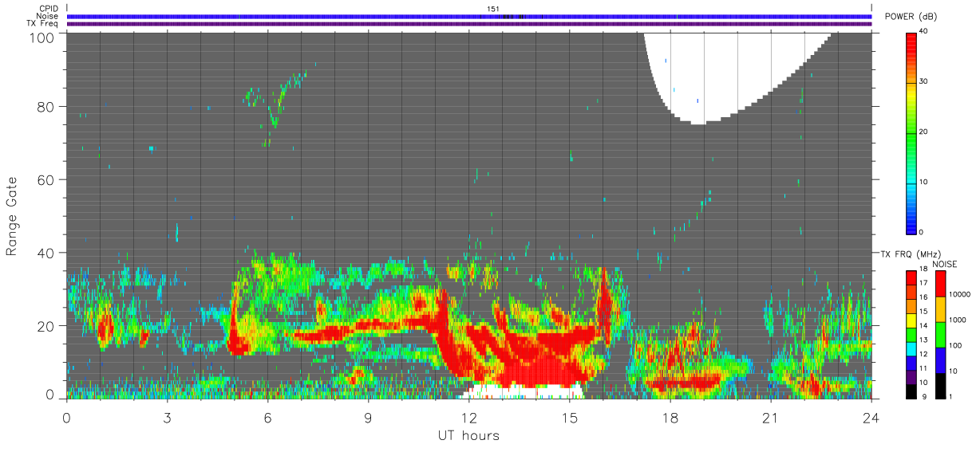Click the blue Noise strip bar
Viewport: 980px width, 452px height.
(x=469, y=16)
